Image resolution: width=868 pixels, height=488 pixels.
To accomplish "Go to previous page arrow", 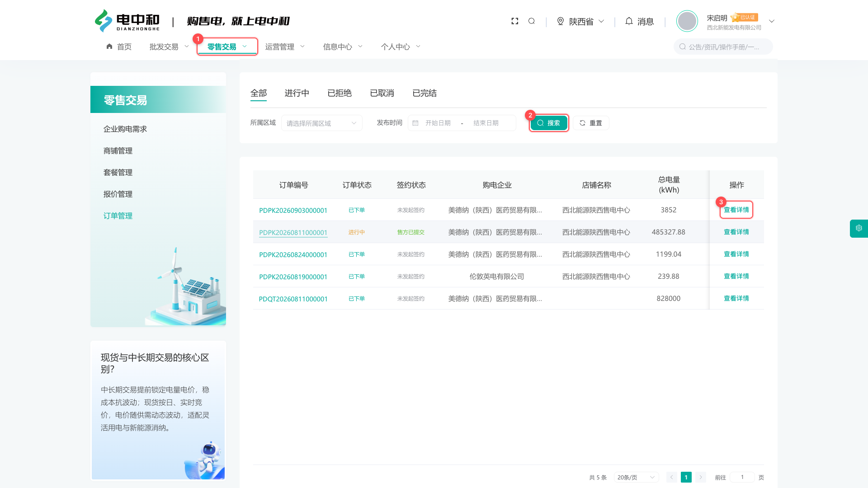I will (672, 477).
